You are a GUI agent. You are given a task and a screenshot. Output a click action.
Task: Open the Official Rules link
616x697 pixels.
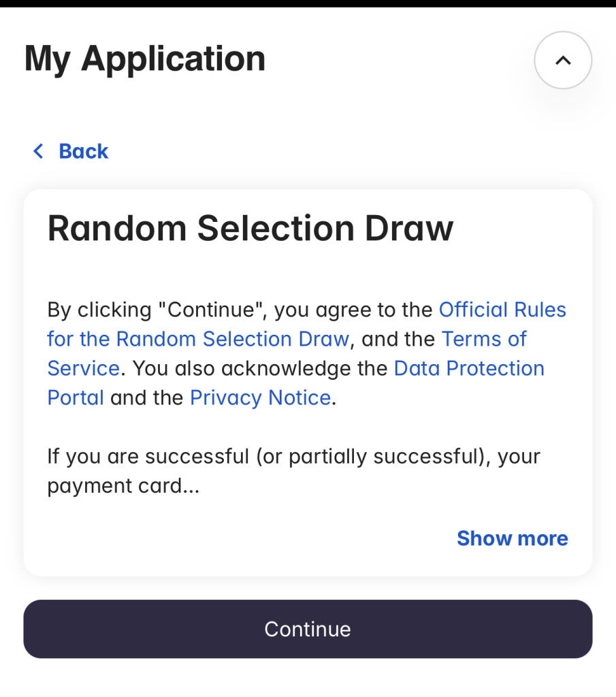coord(502,310)
